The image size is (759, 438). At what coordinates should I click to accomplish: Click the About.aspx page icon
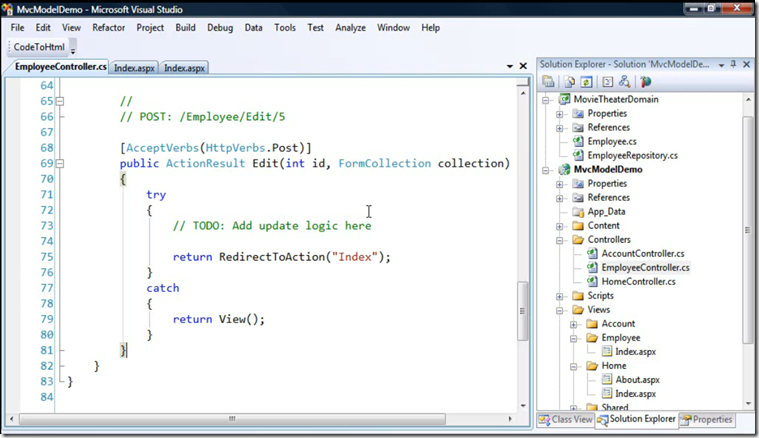click(607, 379)
